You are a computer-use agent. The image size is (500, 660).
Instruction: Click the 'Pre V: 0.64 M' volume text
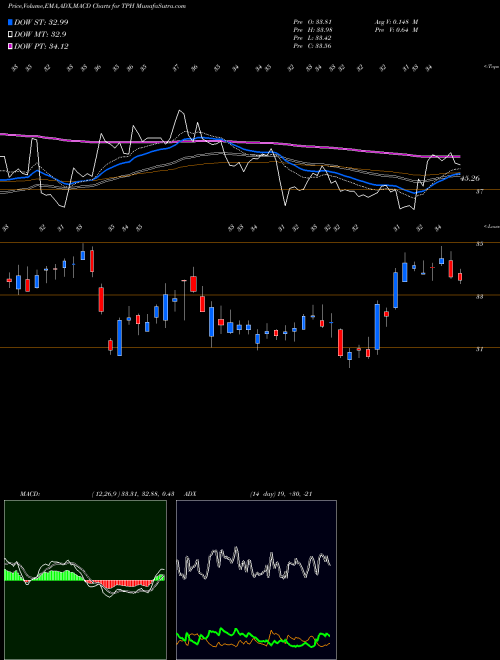(x=396, y=30)
